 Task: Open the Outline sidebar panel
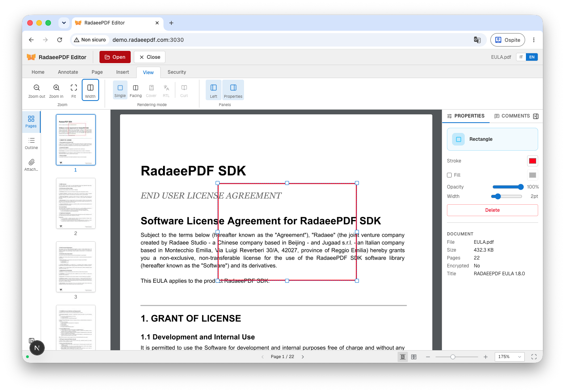click(31, 143)
